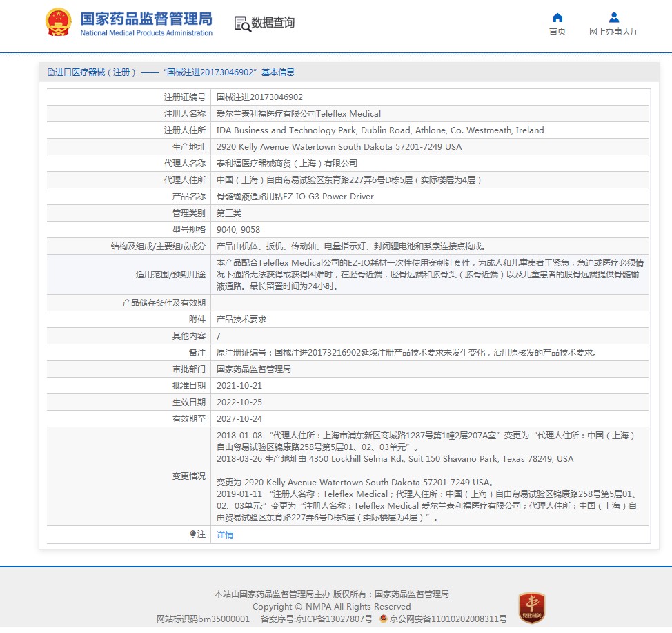Select 泰利福医疗器械商贸（上海）有限公司 value

[x=287, y=164]
